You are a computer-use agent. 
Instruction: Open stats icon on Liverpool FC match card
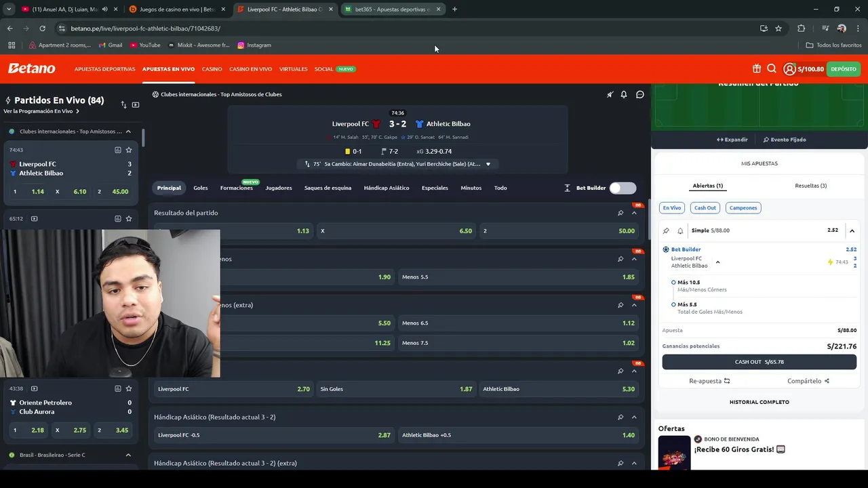[118, 150]
